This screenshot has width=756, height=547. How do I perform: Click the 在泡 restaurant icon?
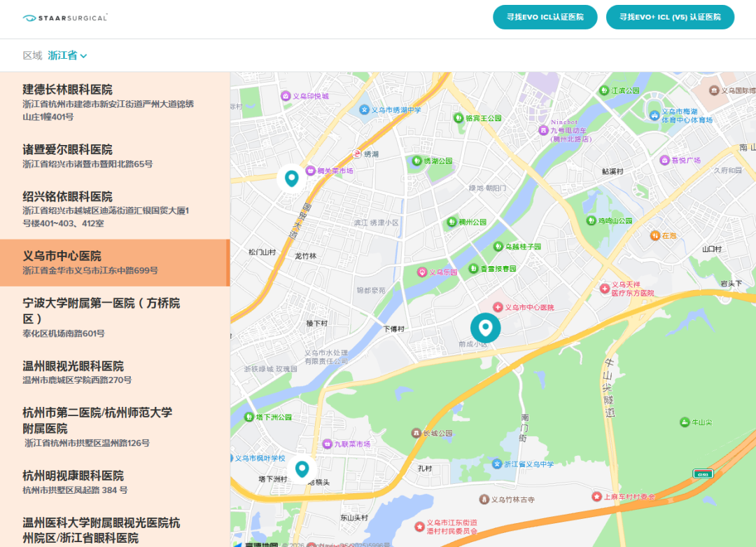[654, 235]
